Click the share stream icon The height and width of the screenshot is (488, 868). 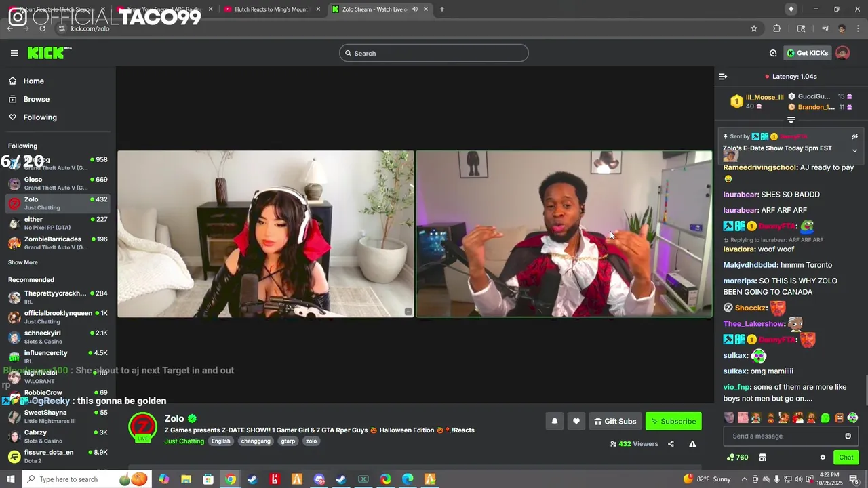point(671,444)
